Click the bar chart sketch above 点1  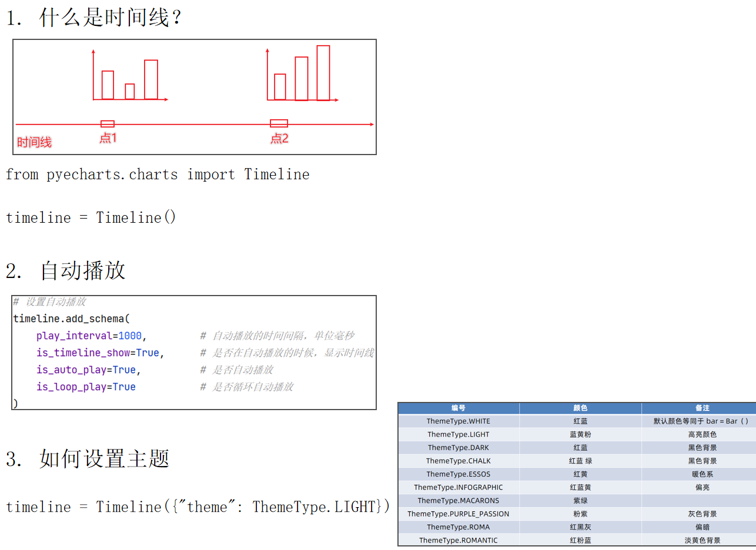coord(130,76)
